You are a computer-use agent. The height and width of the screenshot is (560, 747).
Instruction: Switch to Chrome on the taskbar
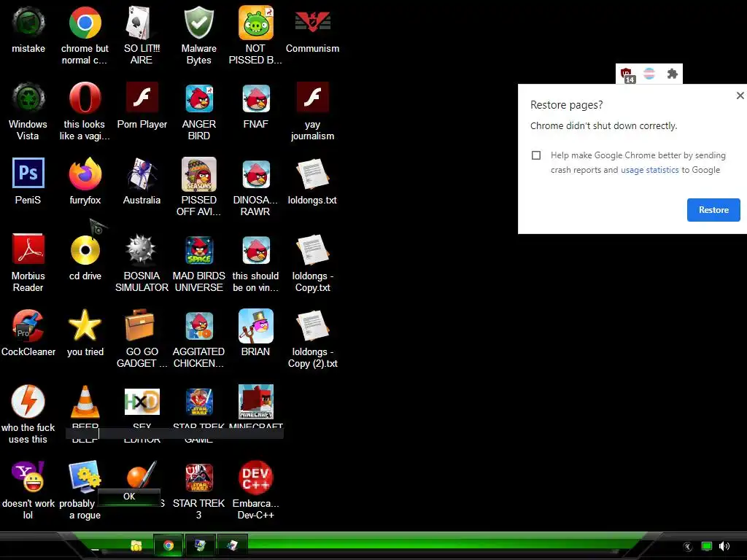coord(169,545)
